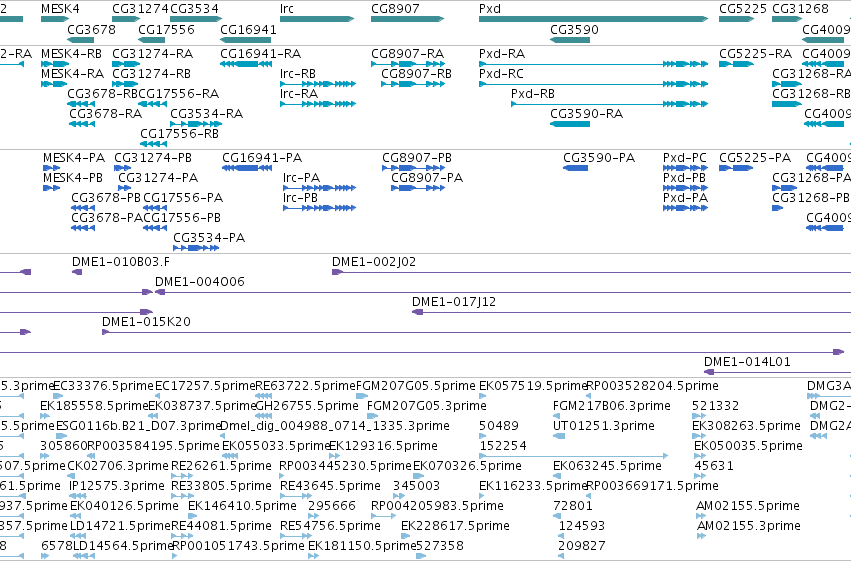Screen dimensions: 851x561
Task: Click EST EC33376.5prime
Action: [104, 386]
